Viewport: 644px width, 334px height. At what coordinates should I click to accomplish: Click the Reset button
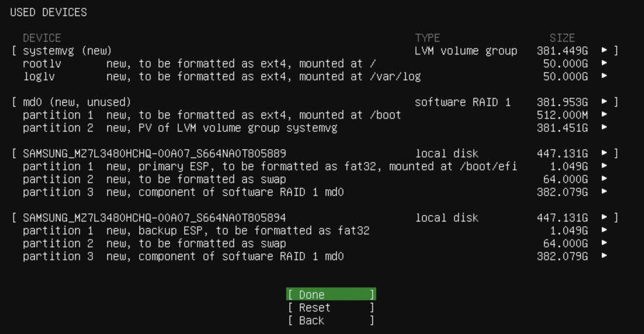point(331,308)
